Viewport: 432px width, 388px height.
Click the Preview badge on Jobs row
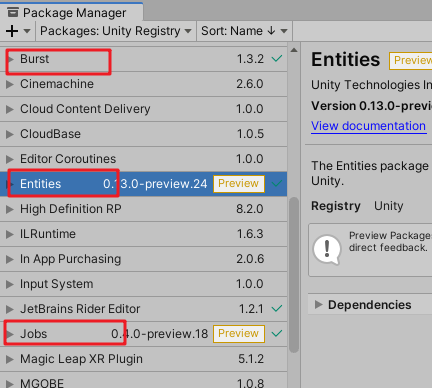[x=239, y=334]
